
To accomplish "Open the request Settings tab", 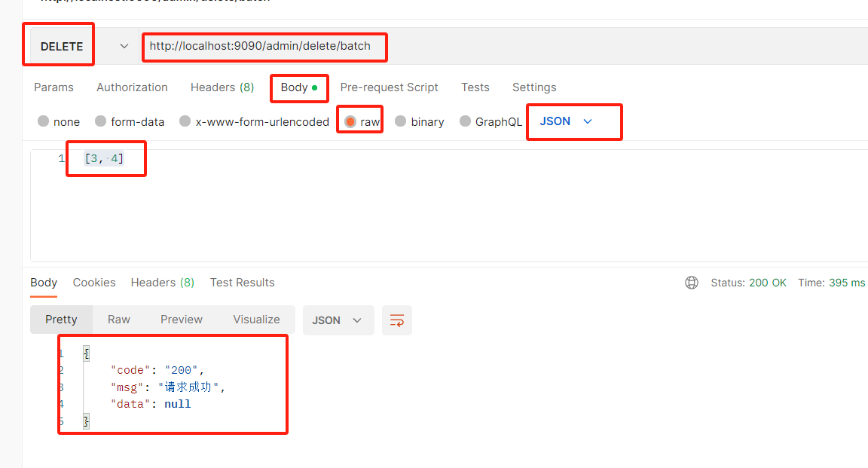I will (x=534, y=87).
